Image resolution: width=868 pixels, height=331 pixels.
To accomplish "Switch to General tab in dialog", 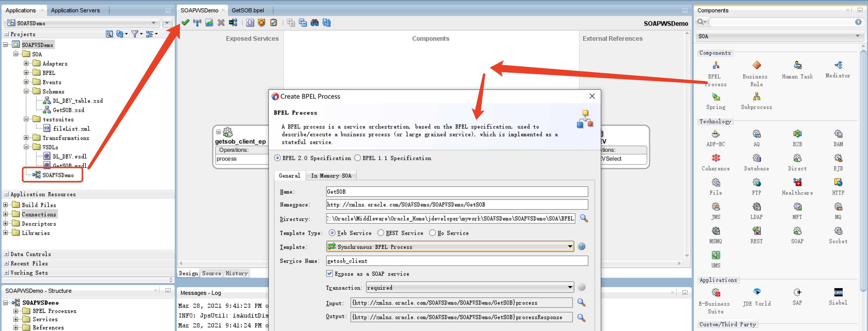I will tap(290, 175).
